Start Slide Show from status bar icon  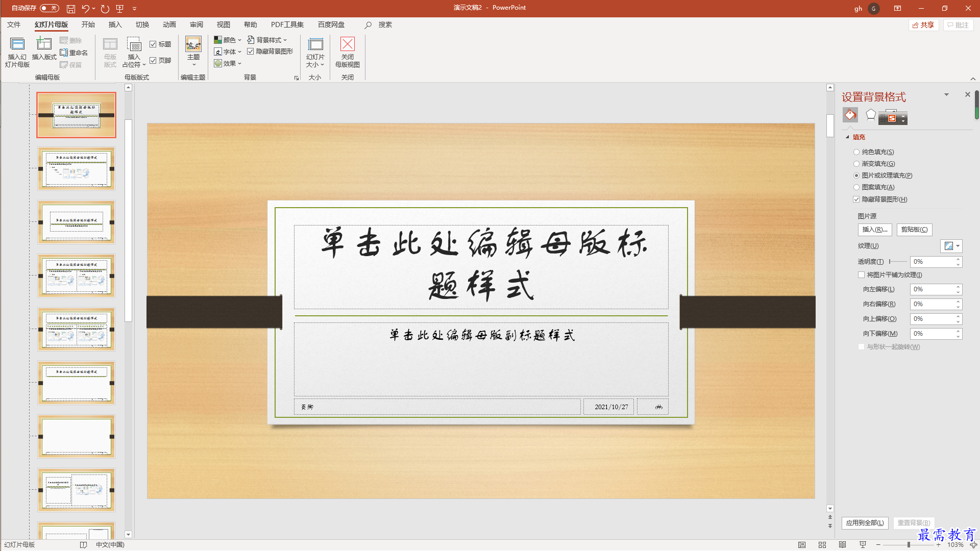(863, 545)
